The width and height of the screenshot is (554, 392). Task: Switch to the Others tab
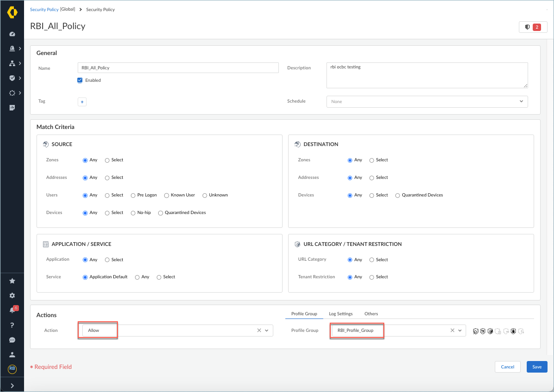tap(371, 314)
